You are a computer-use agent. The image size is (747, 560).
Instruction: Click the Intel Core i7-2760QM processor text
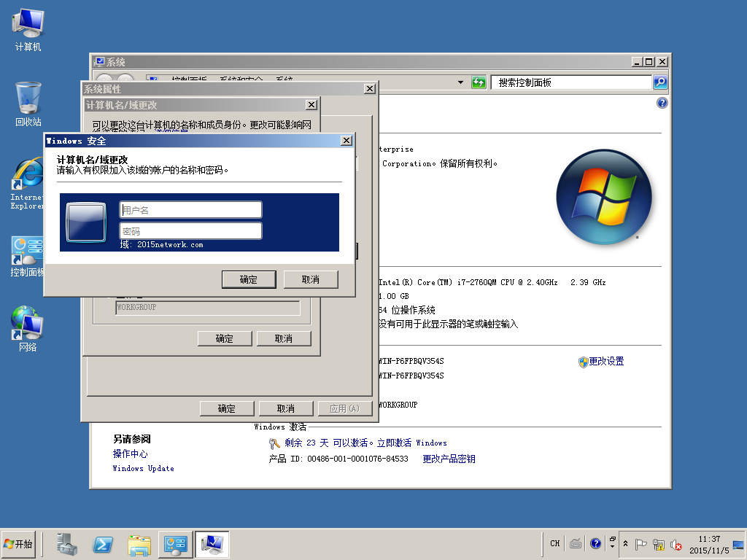tap(492, 282)
